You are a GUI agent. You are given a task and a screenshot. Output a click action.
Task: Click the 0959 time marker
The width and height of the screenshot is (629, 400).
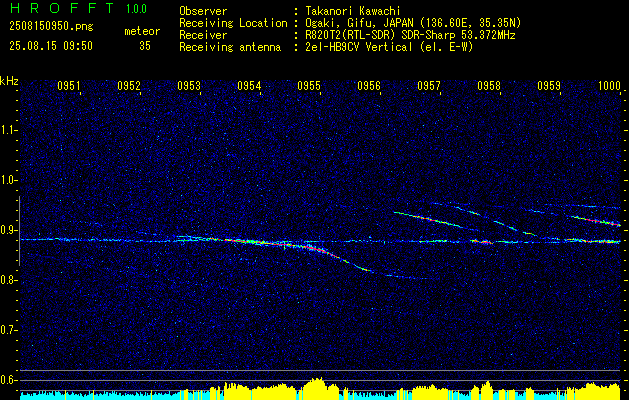549,86
